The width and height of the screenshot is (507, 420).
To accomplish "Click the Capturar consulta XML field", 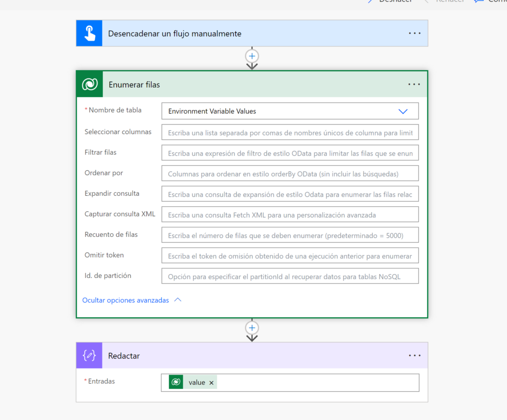I will click(290, 215).
